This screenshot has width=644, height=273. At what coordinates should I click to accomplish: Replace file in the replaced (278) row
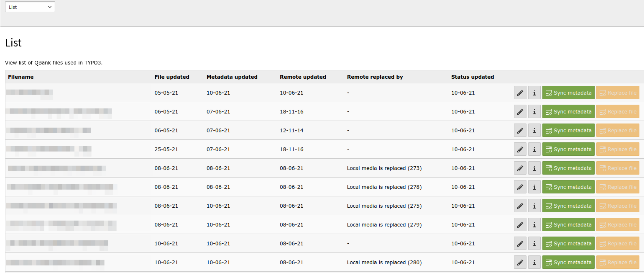(618, 187)
